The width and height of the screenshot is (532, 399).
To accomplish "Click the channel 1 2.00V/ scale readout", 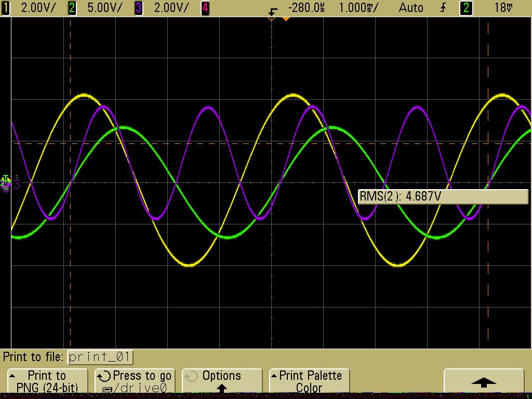I will 38,8.
